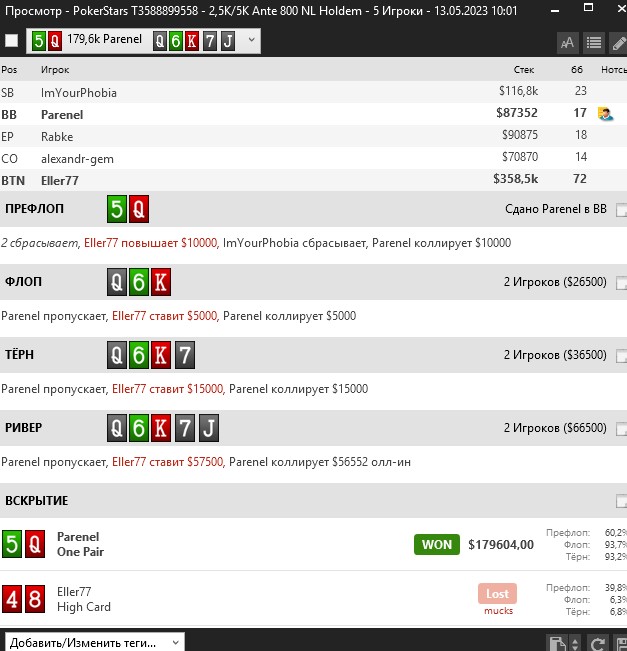Click 'High Card' hand description

coord(84,607)
